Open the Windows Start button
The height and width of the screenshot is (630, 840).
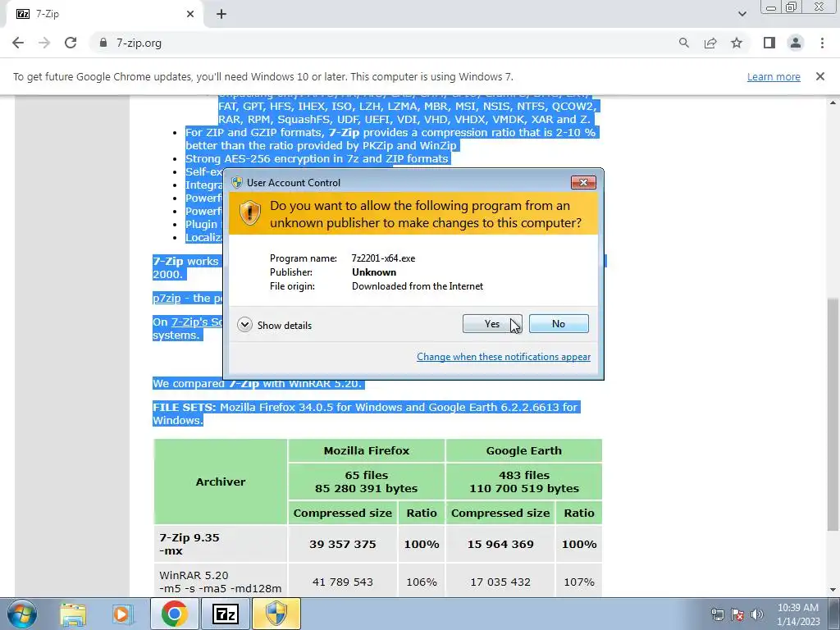pos(21,614)
